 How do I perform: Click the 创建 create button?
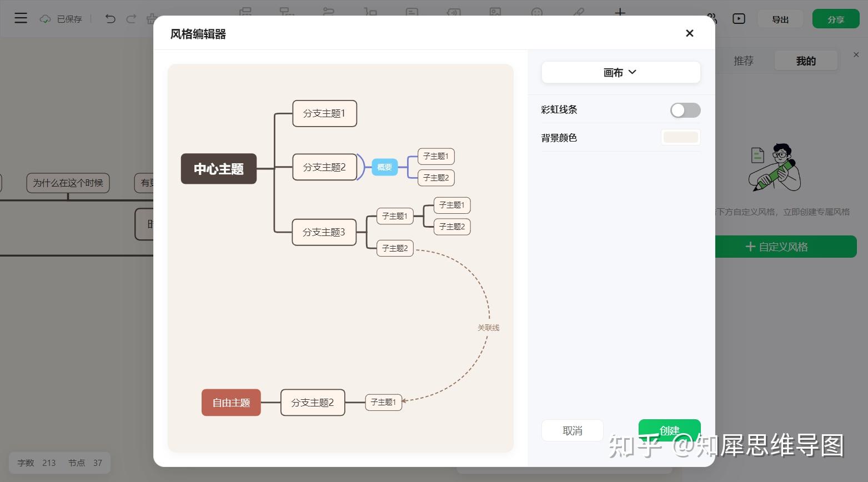click(669, 430)
